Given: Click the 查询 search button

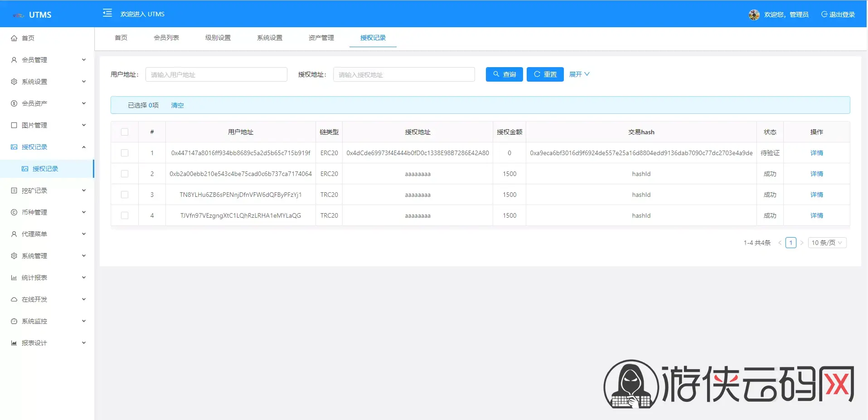Looking at the screenshot, I should 504,74.
